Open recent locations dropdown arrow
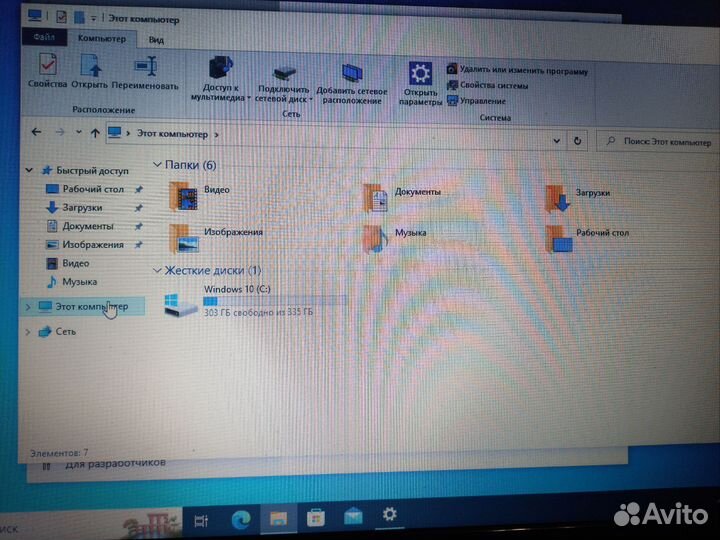 click(79, 132)
